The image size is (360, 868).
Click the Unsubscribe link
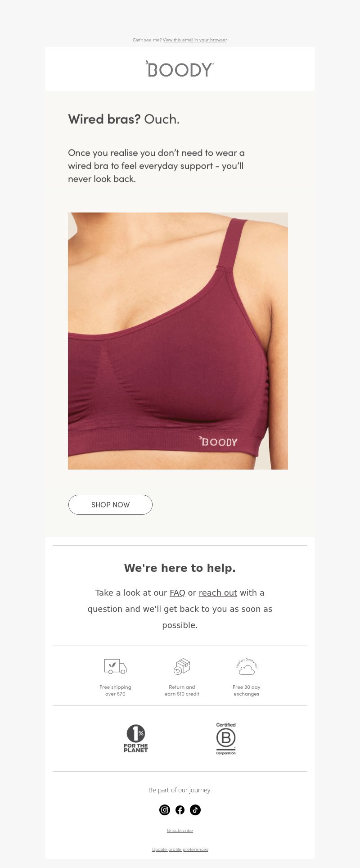180,830
